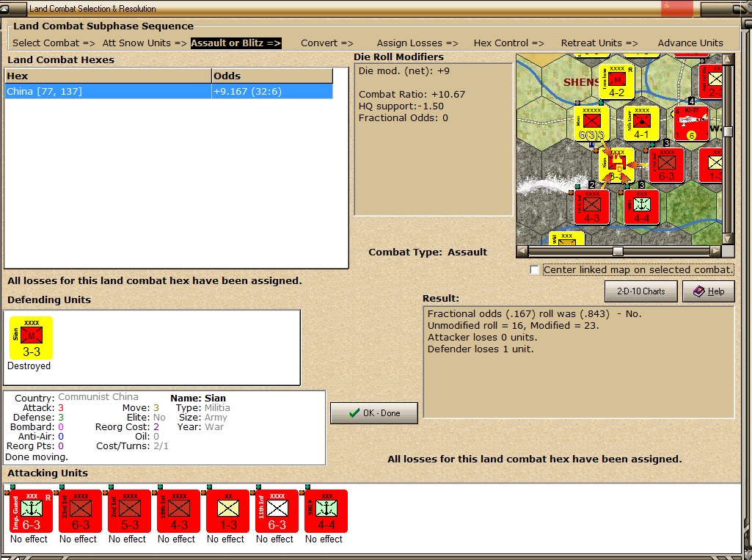Click the red 6-3 infantry counter on map
The width and height of the screenshot is (752, 560).
667,166
